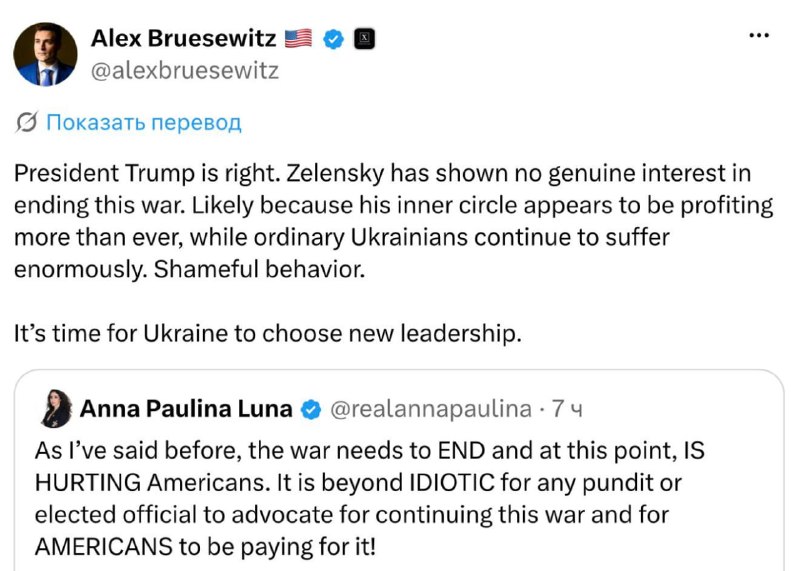Open the three-dot more options menu
This screenshot has width=800, height=571.
(x=759, y=35)
